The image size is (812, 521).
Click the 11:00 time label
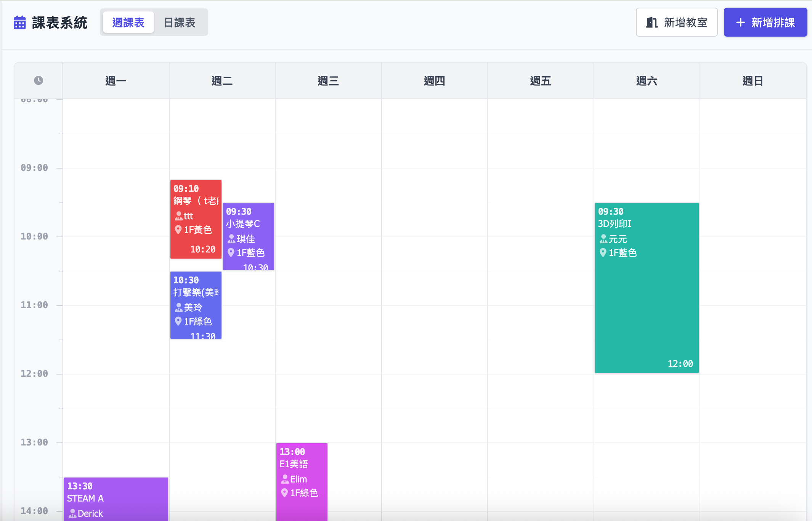click(x=34, y=305)
